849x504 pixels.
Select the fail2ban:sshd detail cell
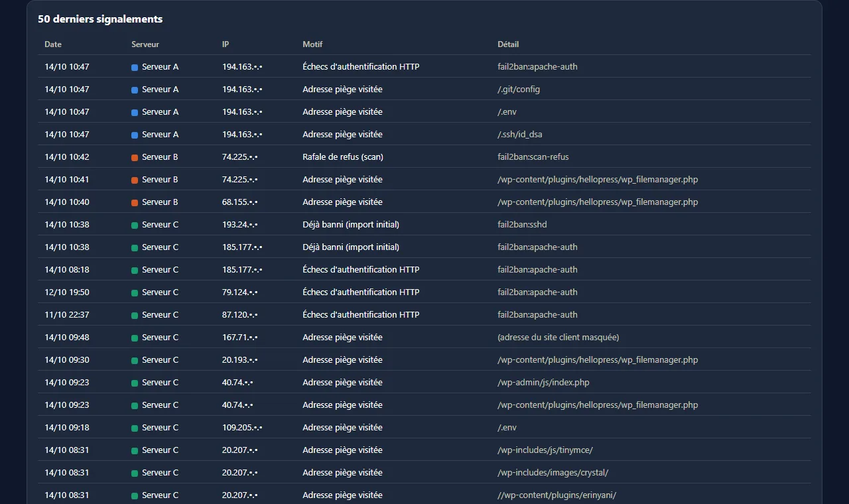point(522,225)
